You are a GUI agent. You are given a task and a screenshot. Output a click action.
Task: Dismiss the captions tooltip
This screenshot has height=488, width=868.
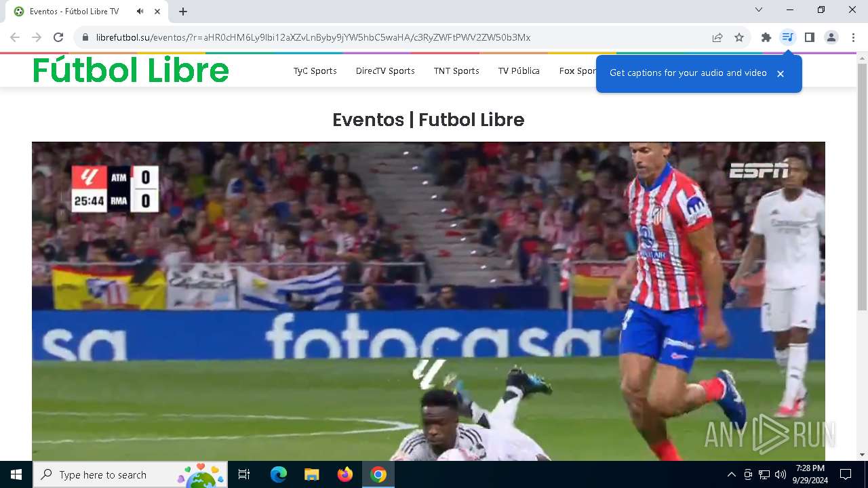[781, 74]
